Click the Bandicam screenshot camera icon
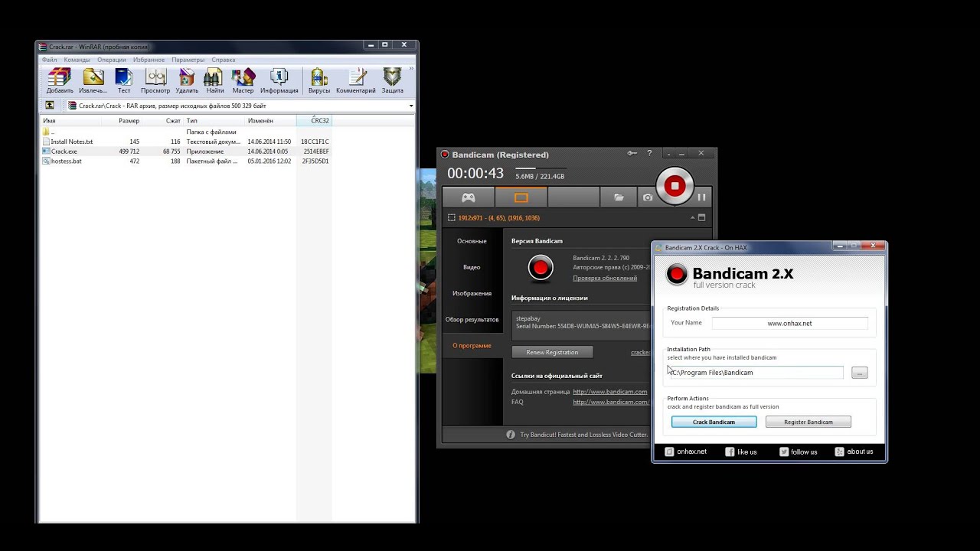Screen dimensions: 980x551 pyautogui.click(x=648, y=197)
